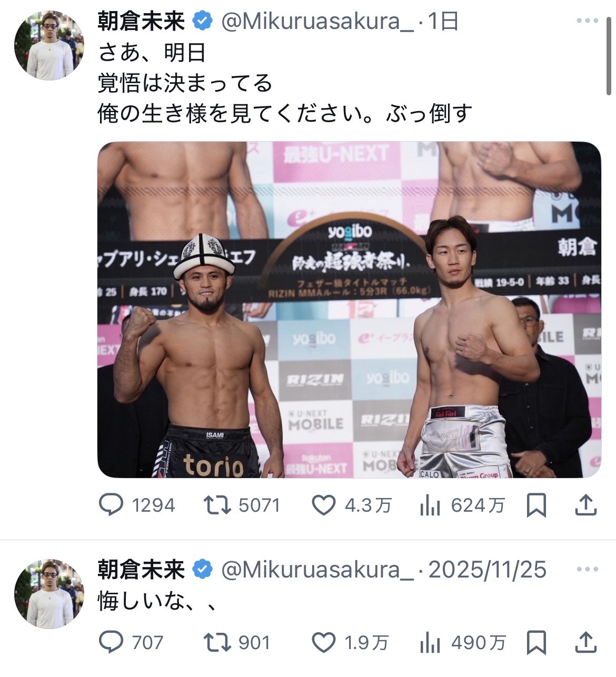Share the weigh-in photo tweet
This screenshot has width=616, height=677.
(x=585, y=506)
